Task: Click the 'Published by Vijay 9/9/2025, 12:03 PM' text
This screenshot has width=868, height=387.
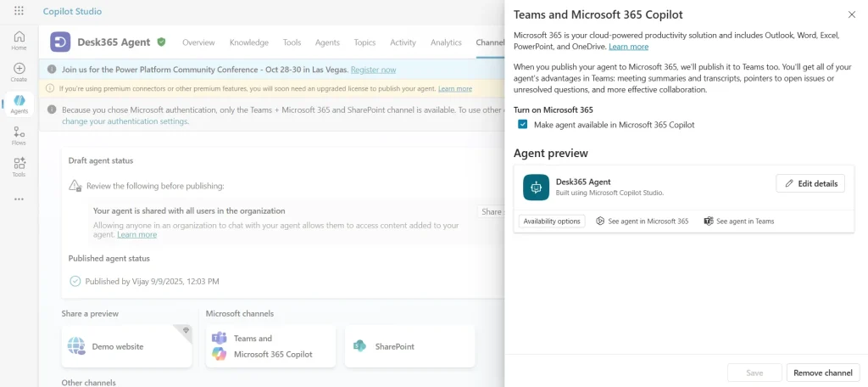Action: (153, 281)
